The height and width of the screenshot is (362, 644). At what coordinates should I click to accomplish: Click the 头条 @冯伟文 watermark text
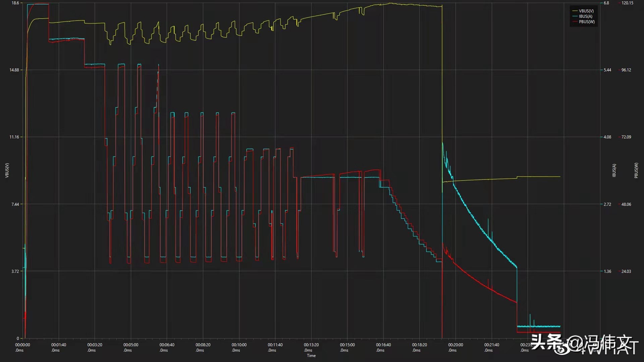[582, 342]
